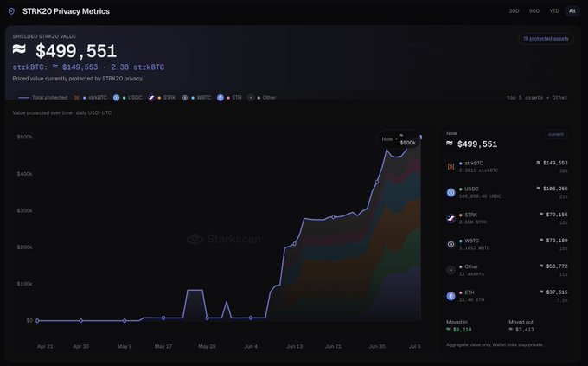Click the strkBTC icon in asset list

point(451,167)
